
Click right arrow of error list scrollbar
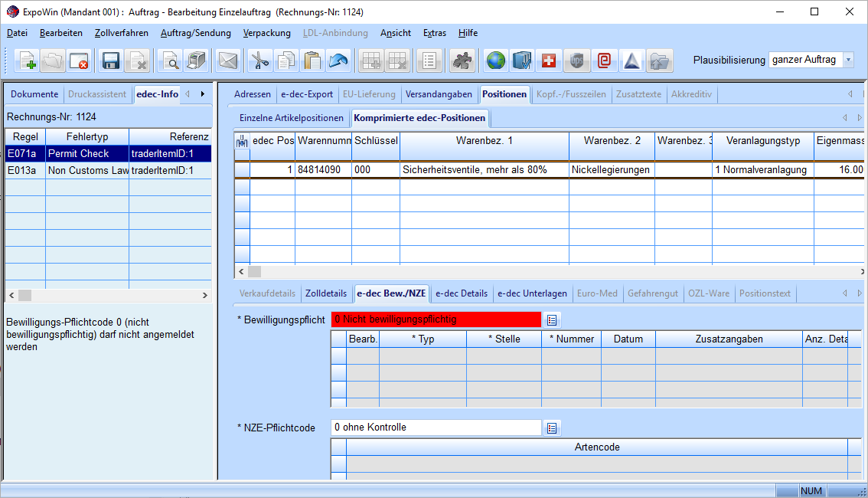point(205,295)
